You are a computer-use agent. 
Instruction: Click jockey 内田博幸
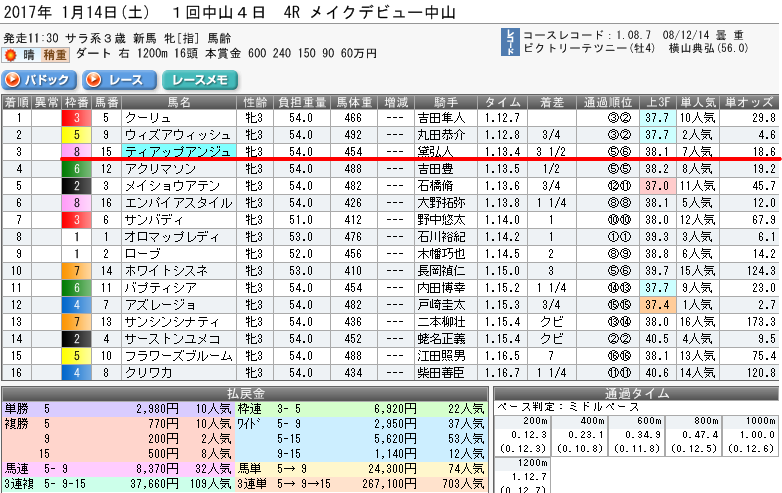pyautogui.click(x=441, y=288)
